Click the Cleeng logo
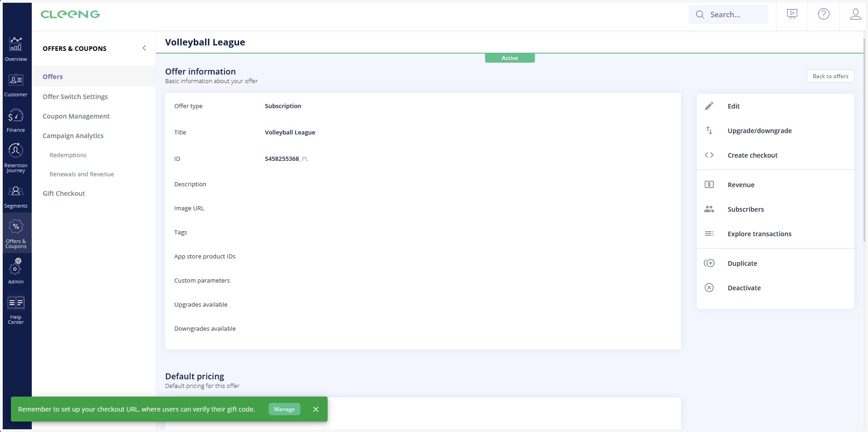 pyautogui.click(x=70, y=15)
